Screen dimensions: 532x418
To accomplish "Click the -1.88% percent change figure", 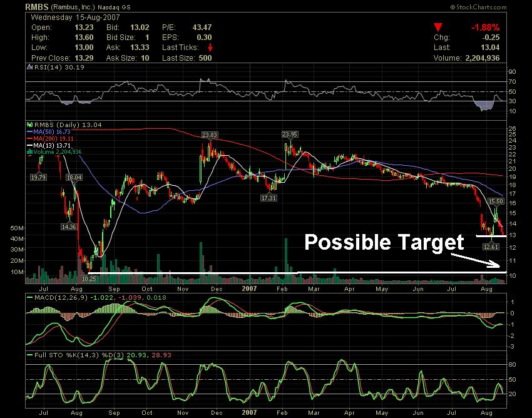I will [x=486, y=27].
